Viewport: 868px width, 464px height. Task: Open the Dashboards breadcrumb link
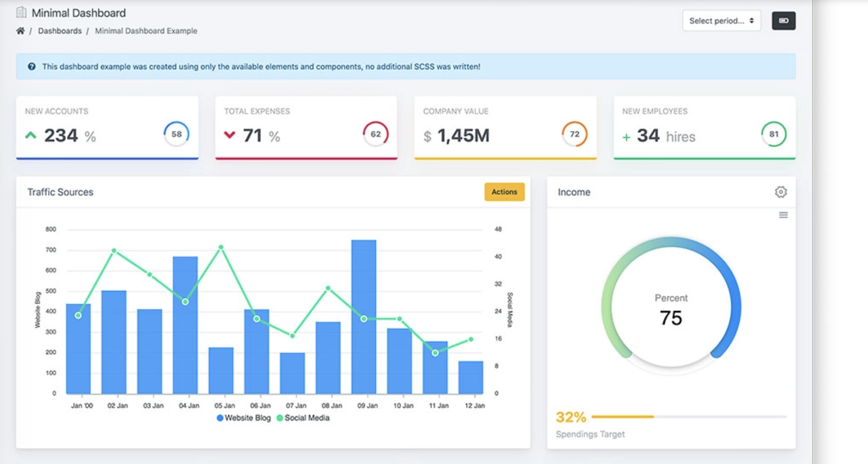60,31
